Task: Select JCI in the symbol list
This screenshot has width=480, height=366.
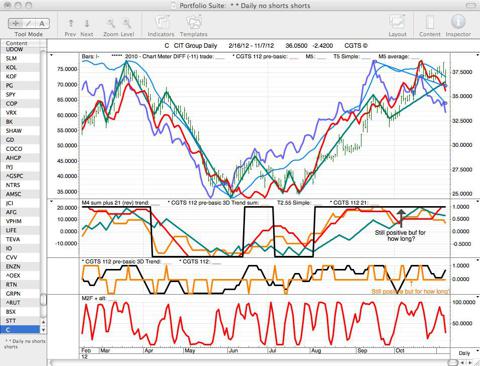Action: pyautogui.click(x=21, y=203)
